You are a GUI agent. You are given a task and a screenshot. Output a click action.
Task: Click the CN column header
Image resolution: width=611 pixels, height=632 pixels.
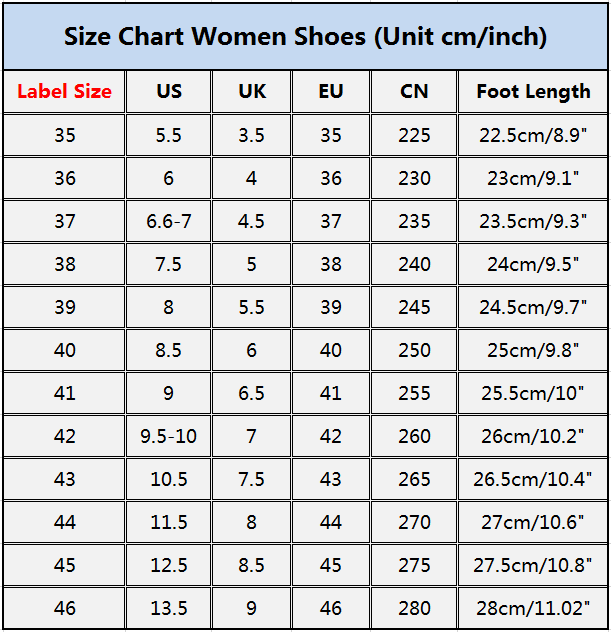point(414,92)
